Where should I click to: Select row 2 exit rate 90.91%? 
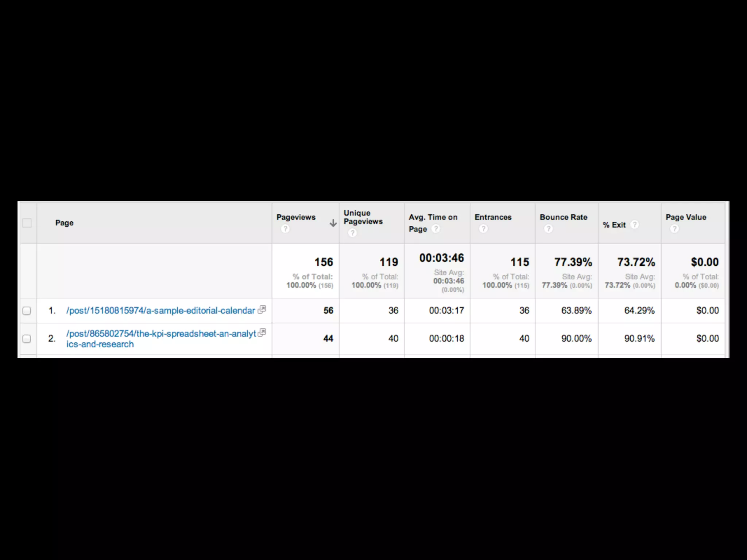click(639, 339)
